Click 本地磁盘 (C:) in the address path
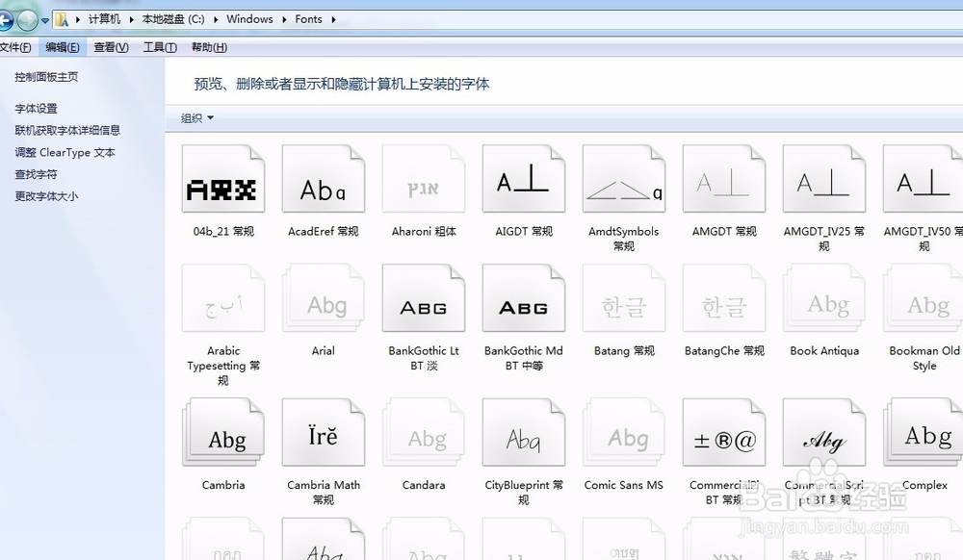963x560 pixels. pyautogui.click(x=173, y=19)
